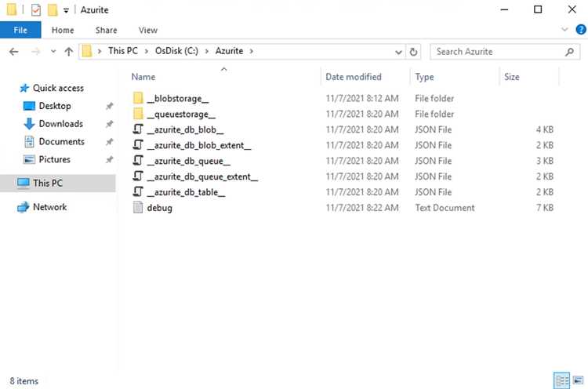Image resolution: width=588 pixels, height=389 pixels.
Task: Open Downloads in the navigation pane
Action: (x=60, y=124)
